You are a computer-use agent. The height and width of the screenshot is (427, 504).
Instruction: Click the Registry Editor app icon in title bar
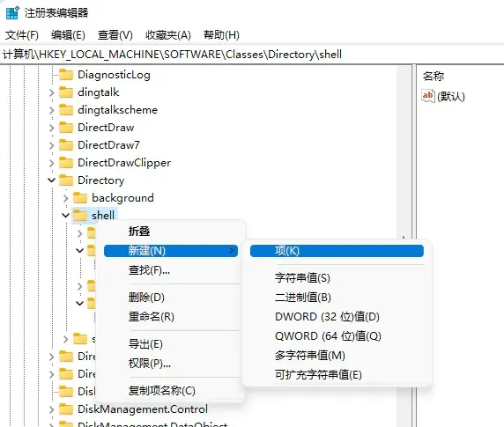tap(12, 13)
